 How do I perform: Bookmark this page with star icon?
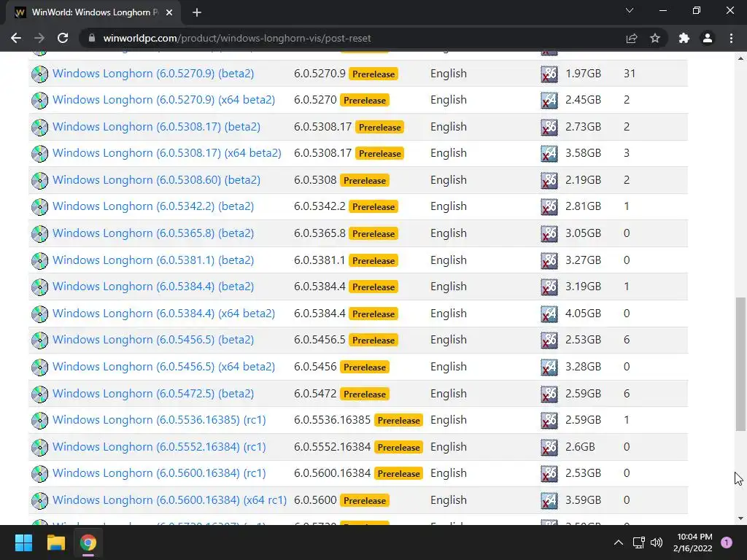coord(655,38)
